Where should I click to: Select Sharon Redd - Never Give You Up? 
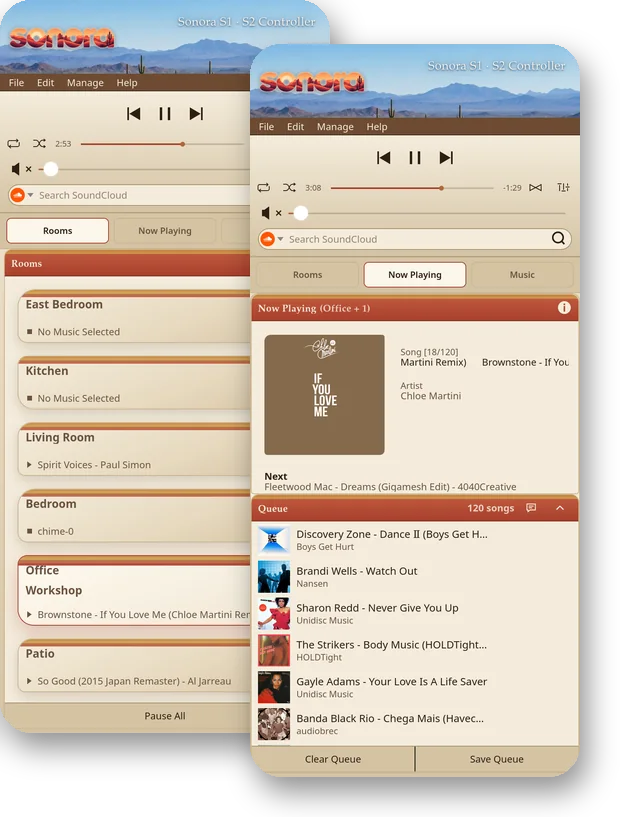(x=415, y=614)
